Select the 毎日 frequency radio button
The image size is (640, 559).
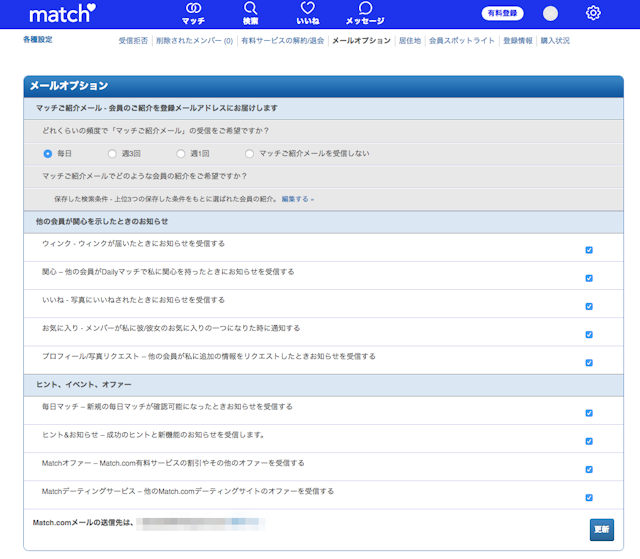[x=47, y=153]
